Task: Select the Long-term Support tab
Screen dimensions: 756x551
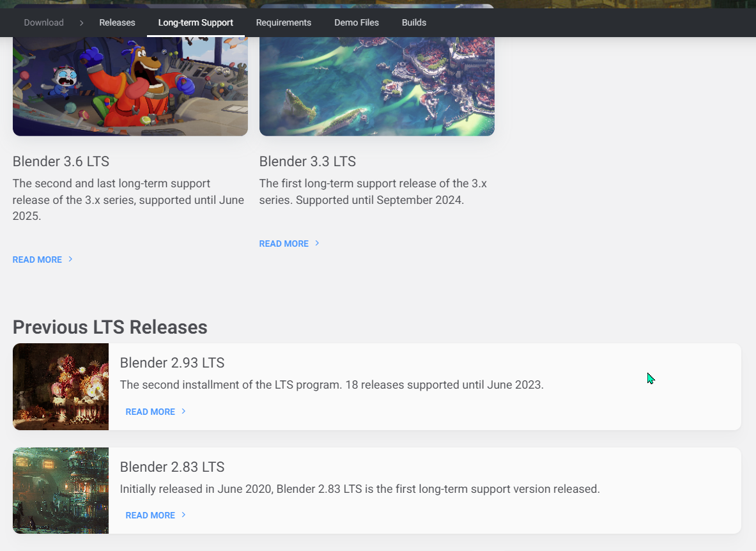Action: tap(196, 22)
